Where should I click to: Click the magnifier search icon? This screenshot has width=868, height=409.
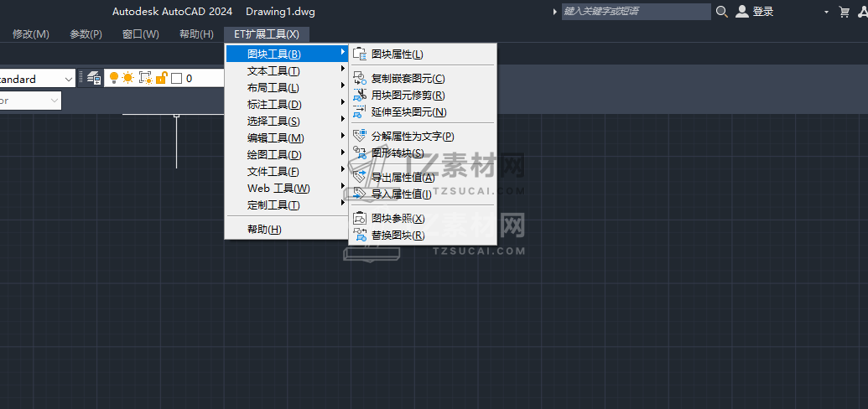click(x=722, y=12)
